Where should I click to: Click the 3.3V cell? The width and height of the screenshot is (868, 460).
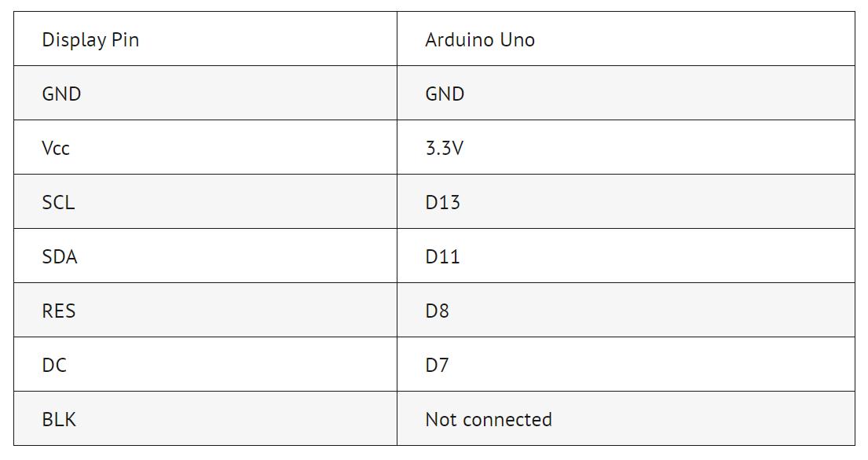coord(626,147)
